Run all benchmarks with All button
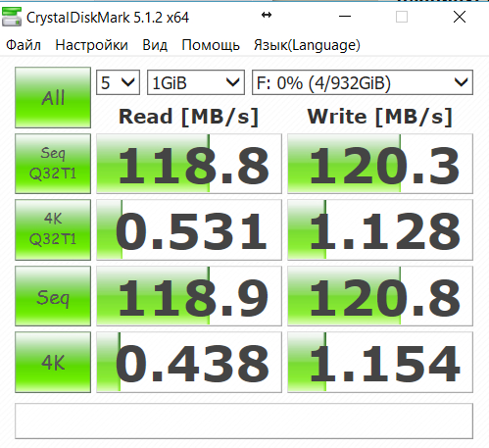Screen dimensions: 489x448 (53, 97)
